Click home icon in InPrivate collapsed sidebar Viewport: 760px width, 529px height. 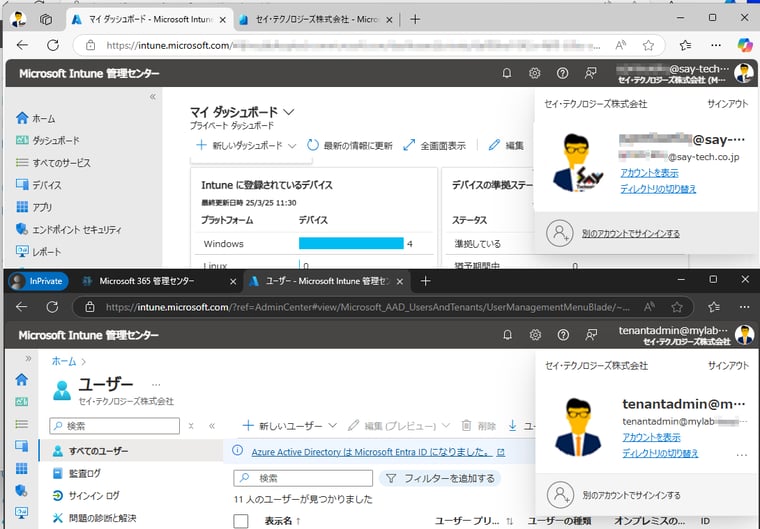[x=22, y=379]
